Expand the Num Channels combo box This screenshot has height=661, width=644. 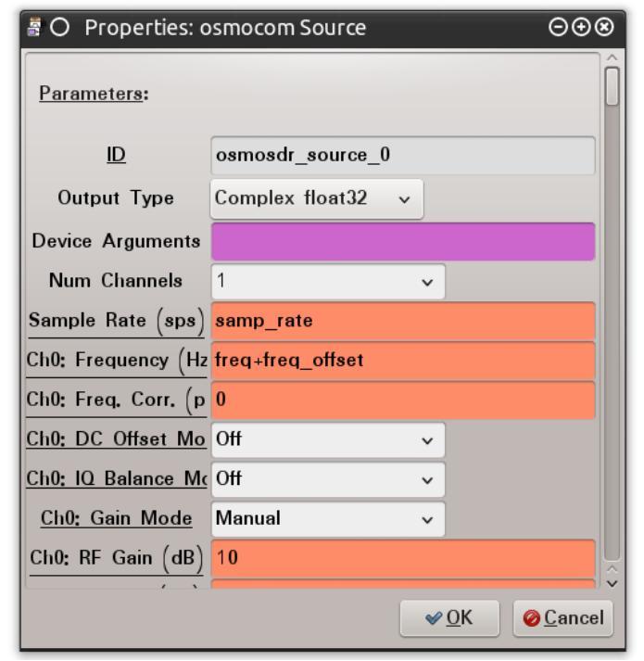coord(328,281)
